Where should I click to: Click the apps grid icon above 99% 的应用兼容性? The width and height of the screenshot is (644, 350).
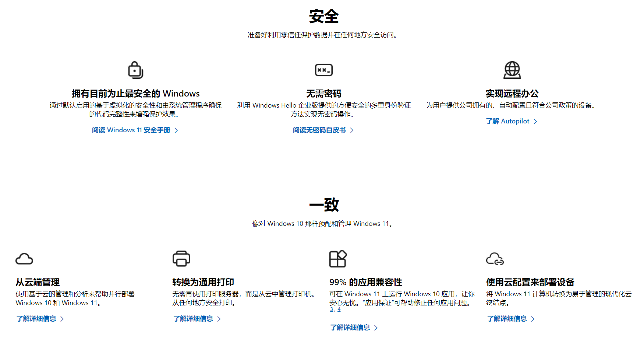tap(338, 259)
